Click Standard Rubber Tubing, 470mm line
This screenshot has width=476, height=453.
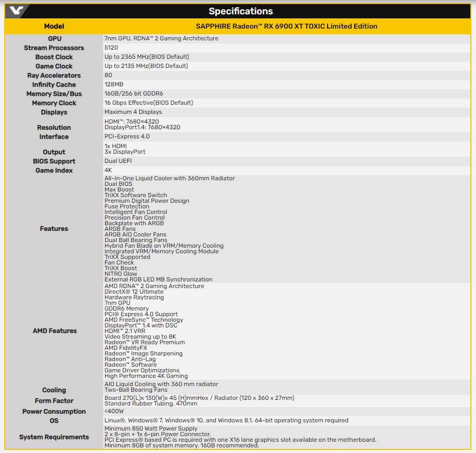coord(151,403)
